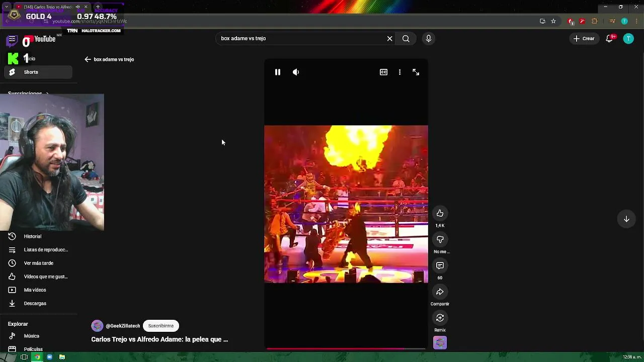Open a new Chrome tab
The height and width of the screenshot is (362, 644).
tap(98, 7)
